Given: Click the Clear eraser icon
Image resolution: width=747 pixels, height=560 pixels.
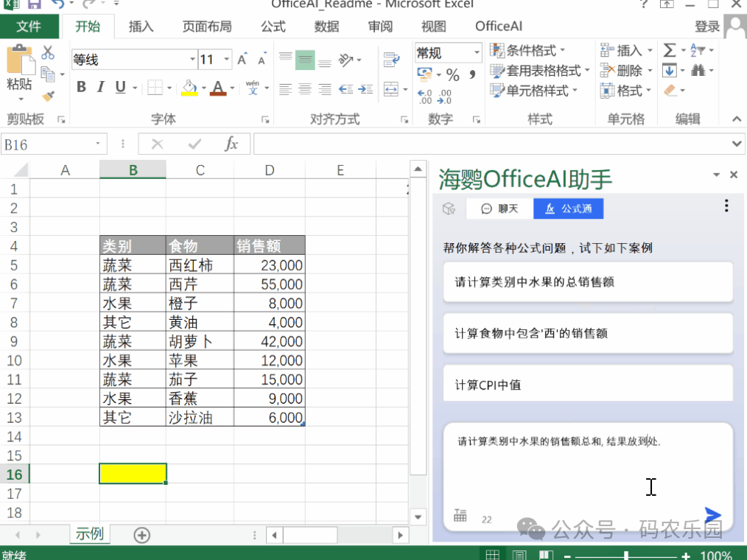Looking at the screenshot, I should 670,90.
